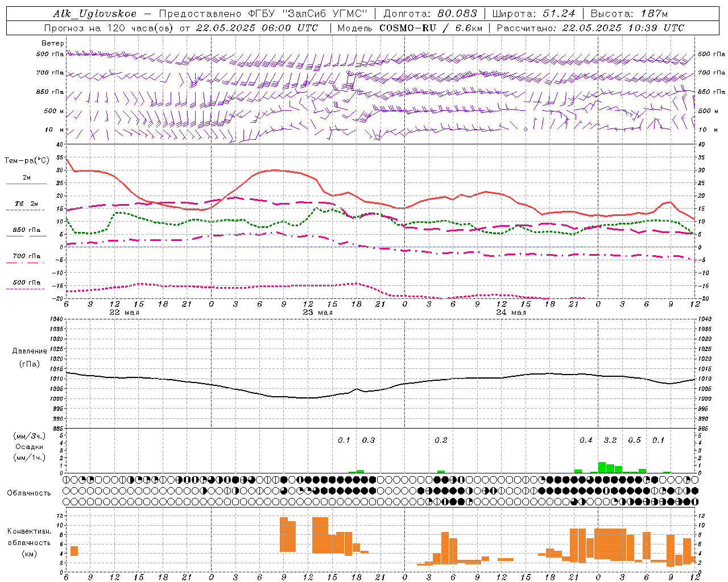This screenshot has width=728, height=582.
Task: Click the (мм/3ч.) precipitation unit label
Action: pyautogui.click(x=29, y=436)
